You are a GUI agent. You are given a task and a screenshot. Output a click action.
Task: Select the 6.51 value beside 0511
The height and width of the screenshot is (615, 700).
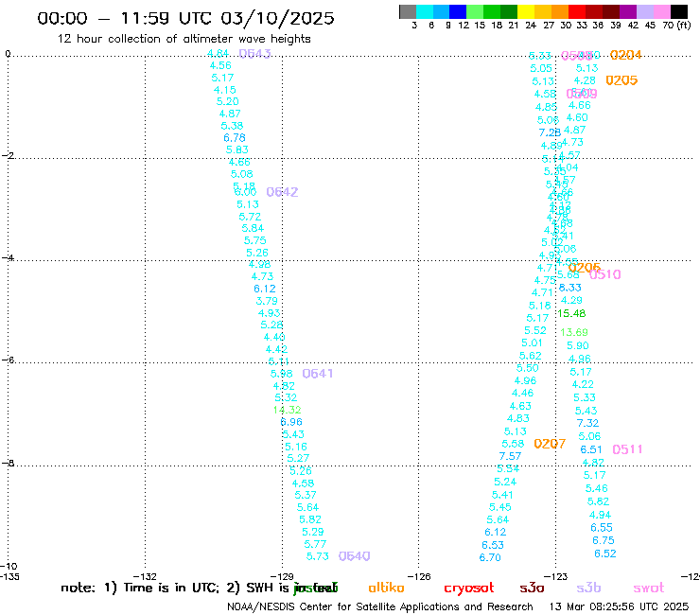point(591,449)
